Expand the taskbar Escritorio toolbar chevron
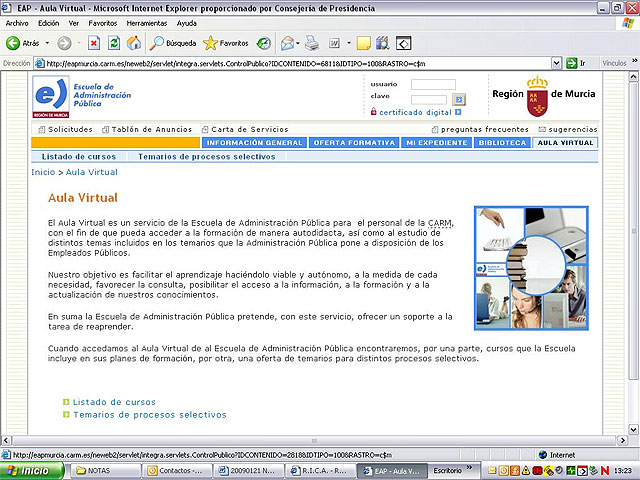Screen dimensions: 640x480 (469, 467)
